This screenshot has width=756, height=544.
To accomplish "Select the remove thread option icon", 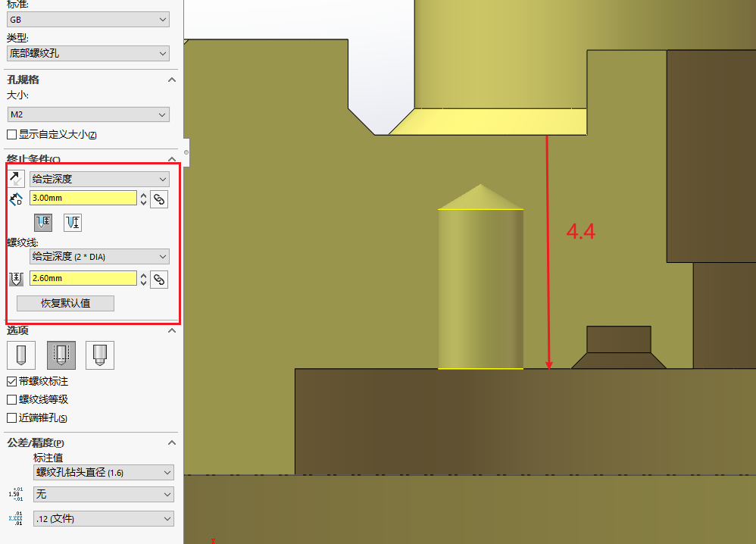I will 101,355.
